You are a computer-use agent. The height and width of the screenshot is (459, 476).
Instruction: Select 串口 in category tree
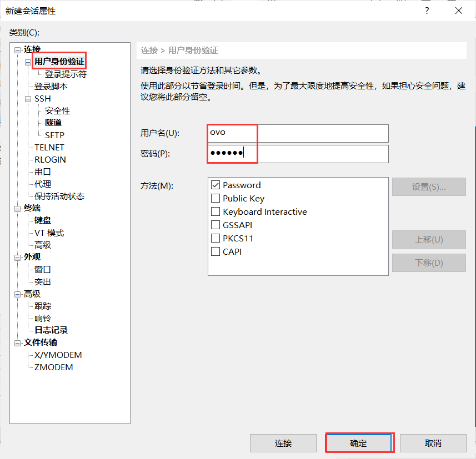click(x=43, y=172)
